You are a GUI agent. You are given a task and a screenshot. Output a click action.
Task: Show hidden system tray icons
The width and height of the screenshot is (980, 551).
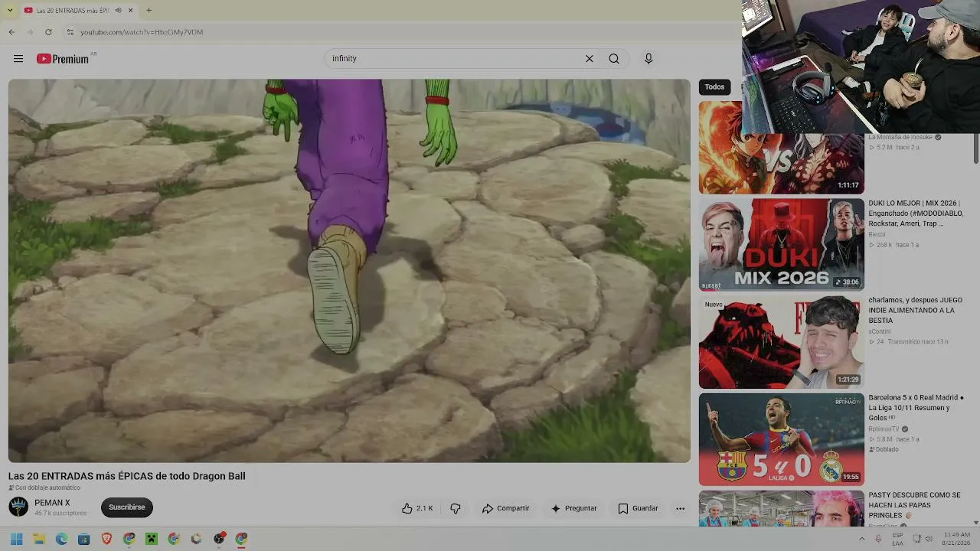pos(861,539)
